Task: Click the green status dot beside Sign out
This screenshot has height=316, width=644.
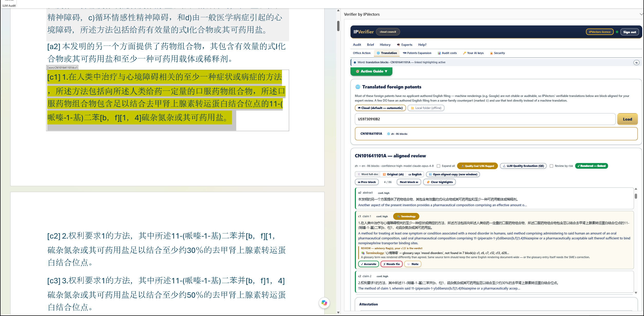Action: pyautogui.click(x=617, y=32)
